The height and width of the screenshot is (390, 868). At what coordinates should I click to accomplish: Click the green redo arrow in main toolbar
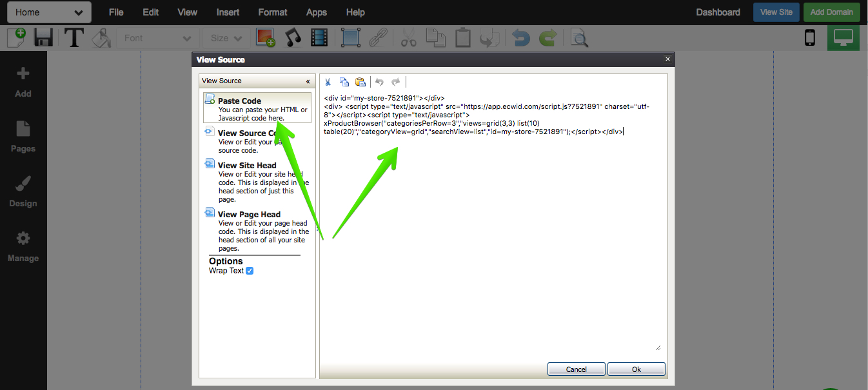(547, 37)
